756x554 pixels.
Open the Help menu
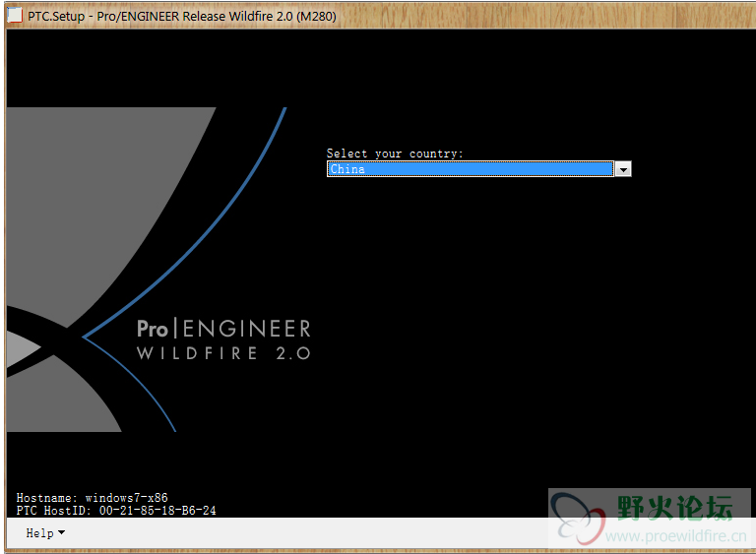coord(45,532)
